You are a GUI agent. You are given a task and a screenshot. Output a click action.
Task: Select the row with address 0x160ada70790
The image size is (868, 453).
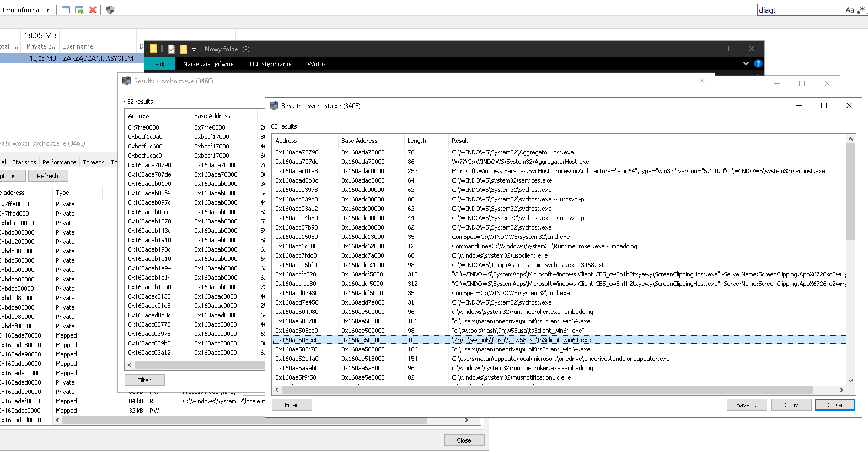coord(559,152)
